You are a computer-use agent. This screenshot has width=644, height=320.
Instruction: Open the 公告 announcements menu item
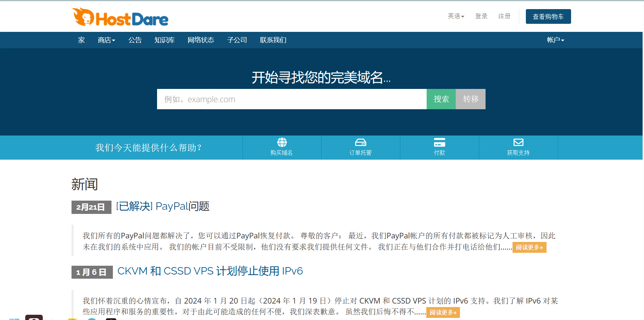tap(135, 40)
